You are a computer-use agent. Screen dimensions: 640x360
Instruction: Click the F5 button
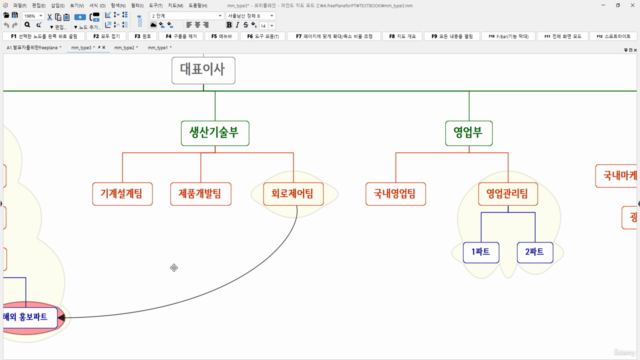point(221,36)
